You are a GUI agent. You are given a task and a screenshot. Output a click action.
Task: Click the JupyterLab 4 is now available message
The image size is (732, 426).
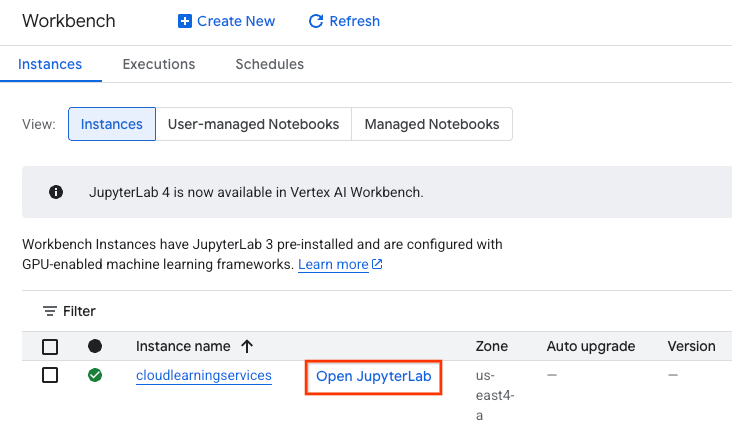click(x=256, y=192)
